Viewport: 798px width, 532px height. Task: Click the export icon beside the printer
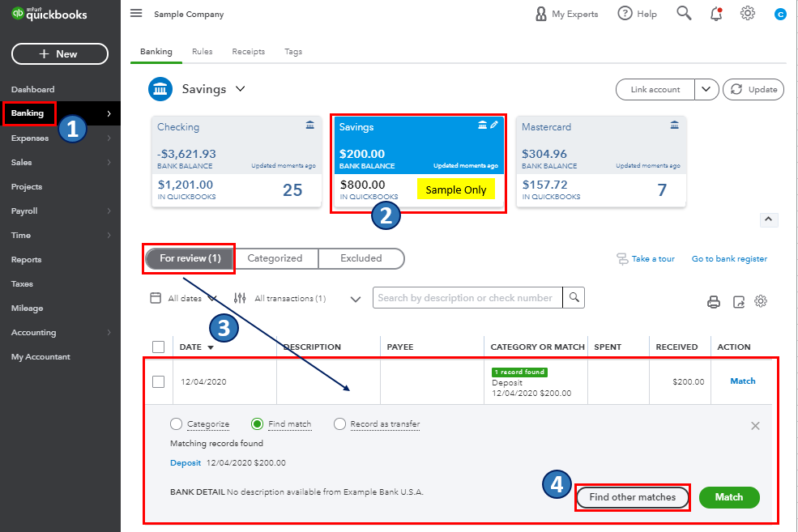pyautogui.click(x=738, y=302)
